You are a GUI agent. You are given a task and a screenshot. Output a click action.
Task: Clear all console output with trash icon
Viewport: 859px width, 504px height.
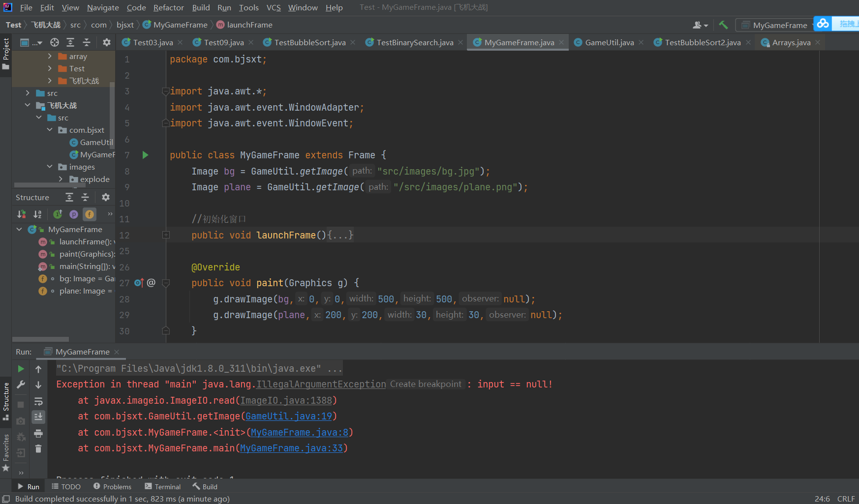tap(38, 449)
